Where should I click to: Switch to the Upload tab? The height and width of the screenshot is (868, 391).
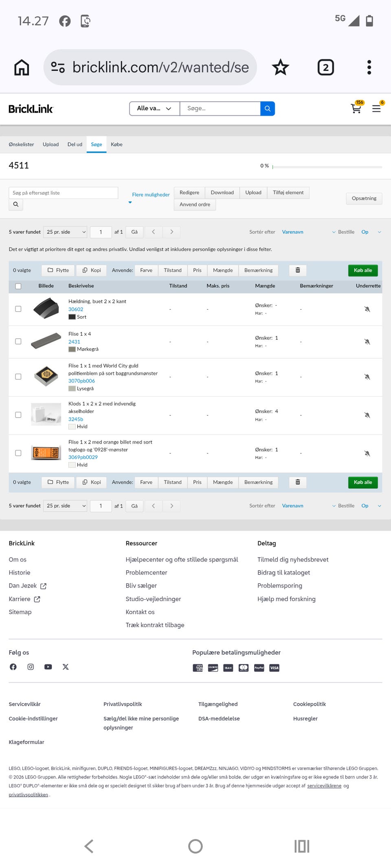click(51, 144)
